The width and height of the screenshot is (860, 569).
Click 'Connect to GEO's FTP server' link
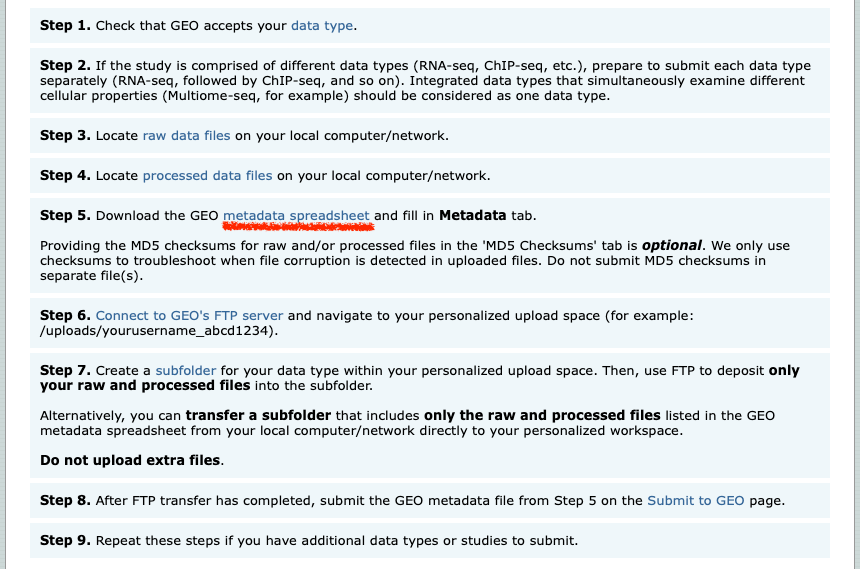[189, 315]
